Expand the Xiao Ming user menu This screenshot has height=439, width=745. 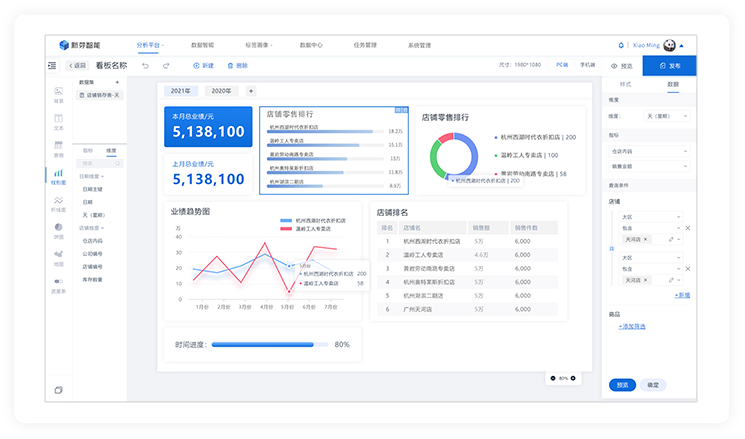pyautogui.click(x=682, y=45)
